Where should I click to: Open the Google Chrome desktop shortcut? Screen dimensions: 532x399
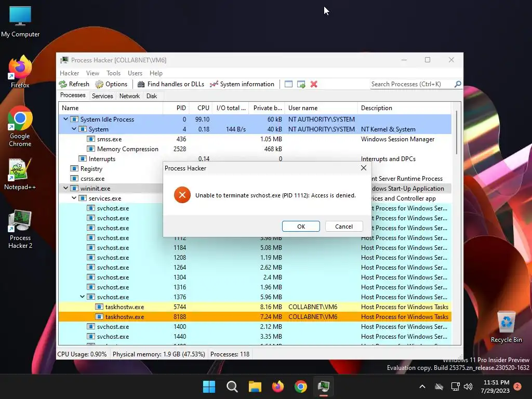tap(20, 126)
